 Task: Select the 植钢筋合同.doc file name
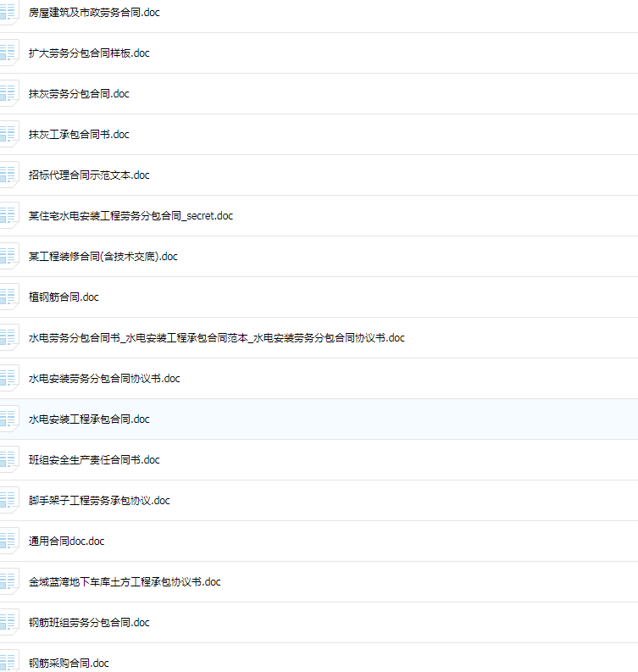tap(64, 297)
